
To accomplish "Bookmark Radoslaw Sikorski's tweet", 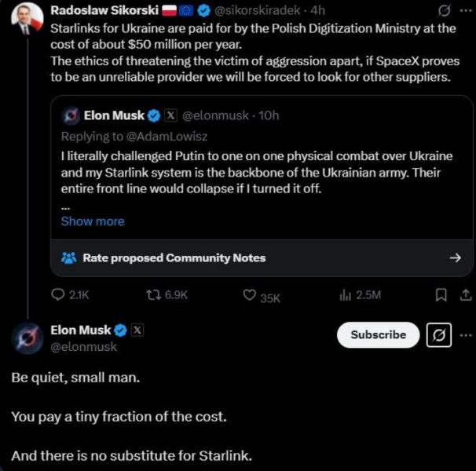I will tap(441, 295).
